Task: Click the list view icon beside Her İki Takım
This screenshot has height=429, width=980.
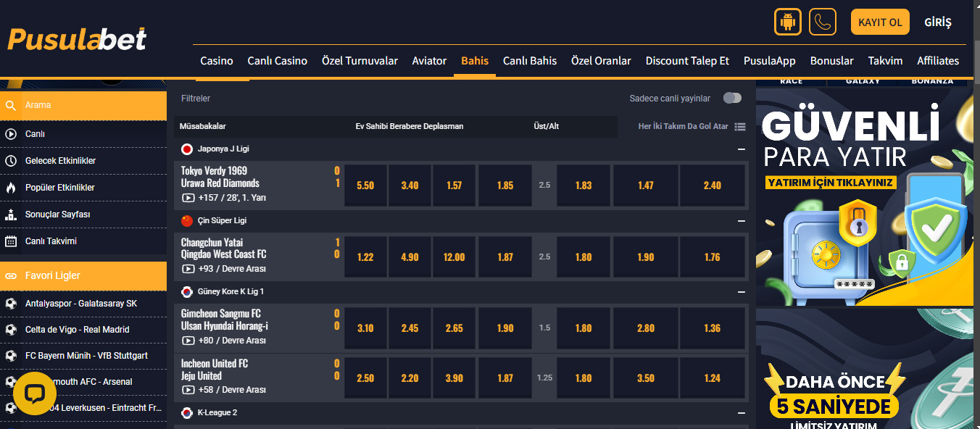Action: [x=740, y=127]
